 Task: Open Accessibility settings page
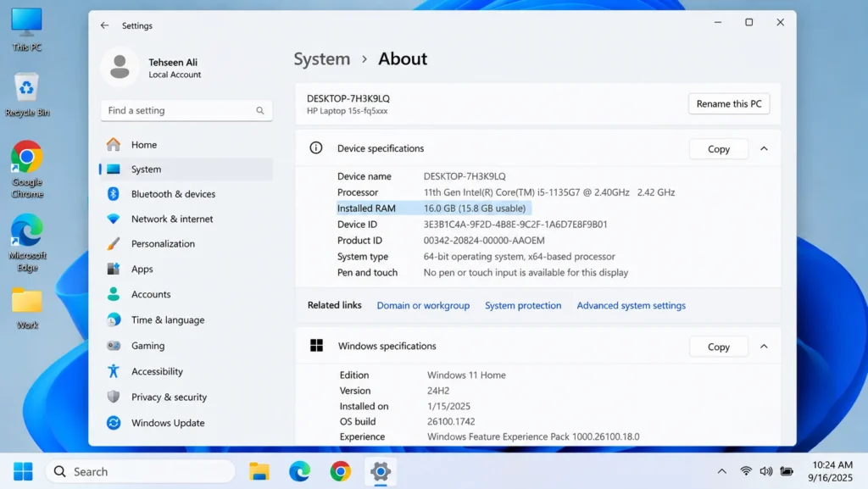click(186, 371)
